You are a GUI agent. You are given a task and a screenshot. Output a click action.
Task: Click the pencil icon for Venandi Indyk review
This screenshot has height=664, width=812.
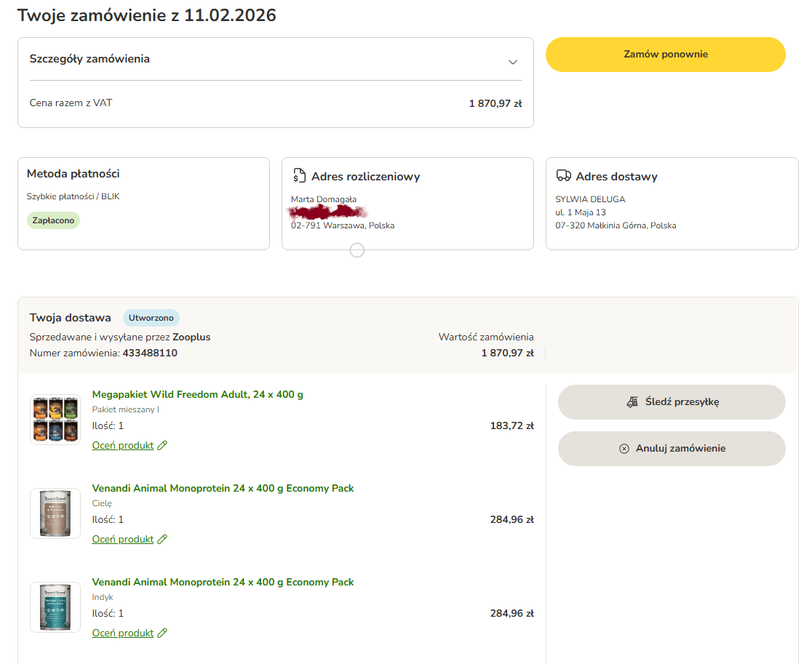(x=162, y=633)
